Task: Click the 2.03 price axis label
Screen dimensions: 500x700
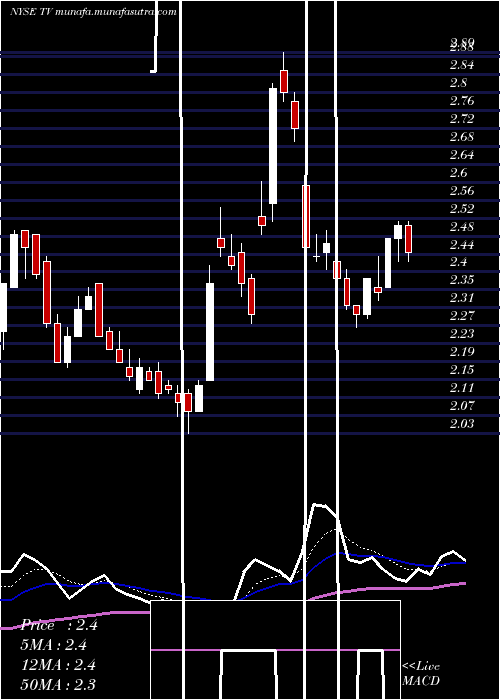Action: pyautogui.click(x=462, y=423)
